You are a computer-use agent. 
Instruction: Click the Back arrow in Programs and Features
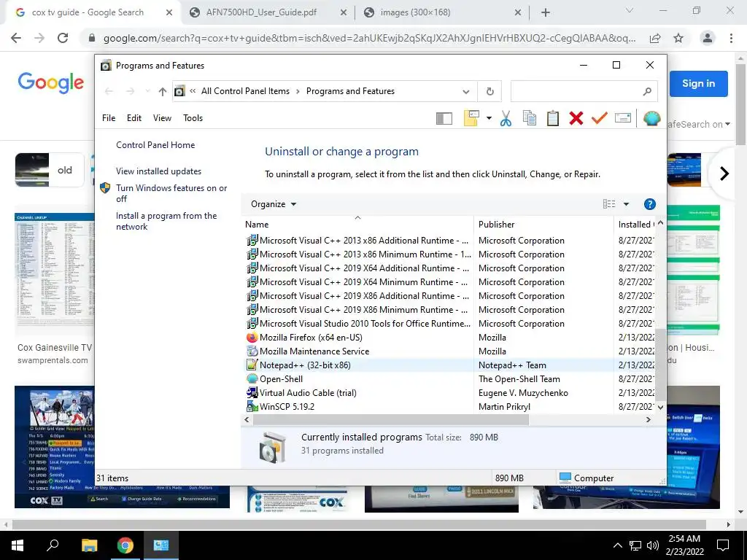(109, 91)
